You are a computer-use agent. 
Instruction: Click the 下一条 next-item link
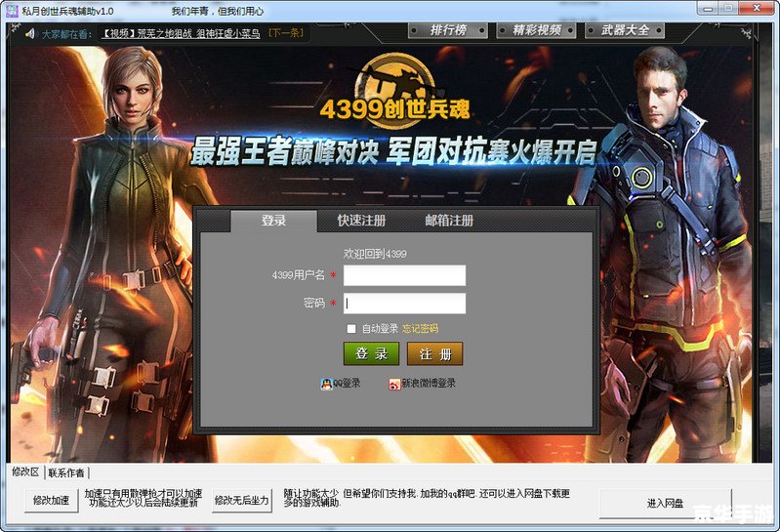pyautogui.click(x=285, y=33)
